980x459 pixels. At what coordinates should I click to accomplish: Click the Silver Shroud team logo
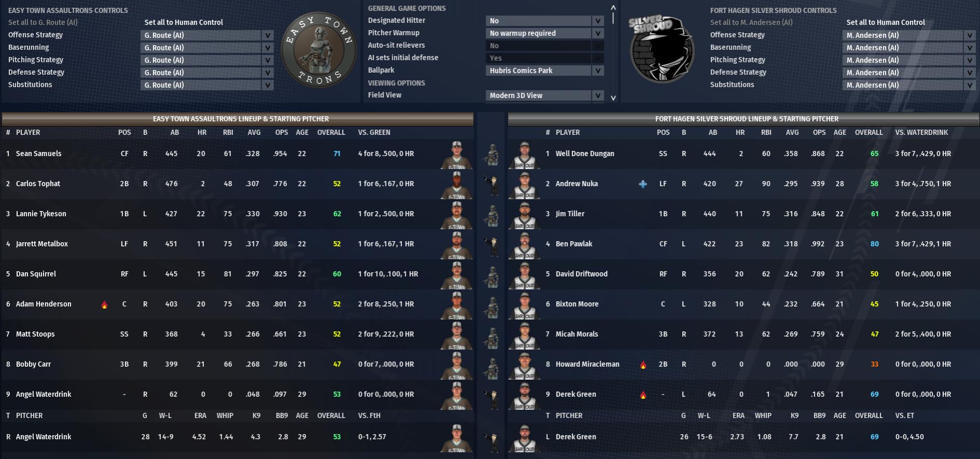pos(661,49)
